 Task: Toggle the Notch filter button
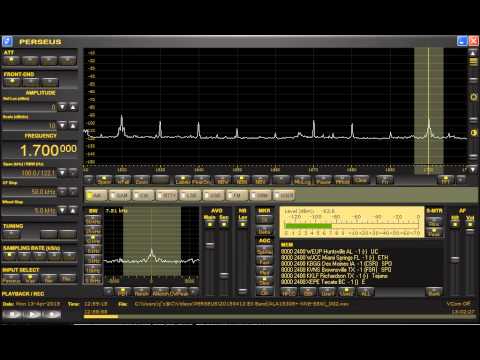[x=141, y=292]
